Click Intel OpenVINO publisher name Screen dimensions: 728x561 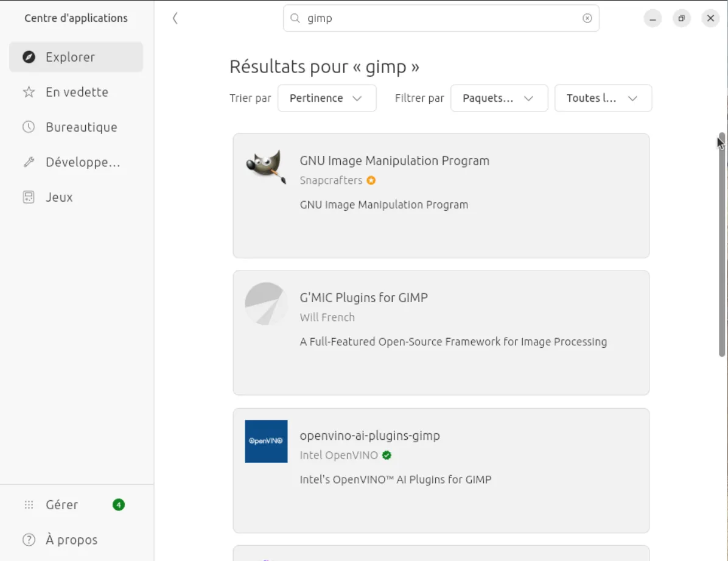pos(338,455)
